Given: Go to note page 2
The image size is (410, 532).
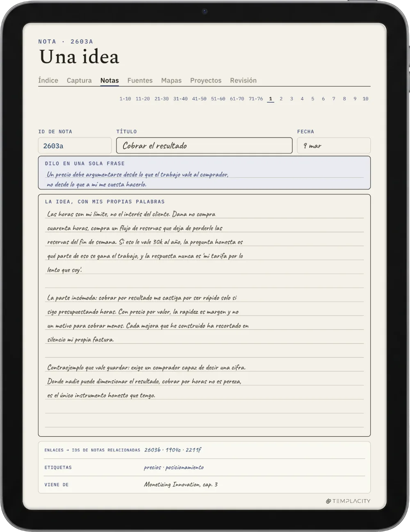Looking at the screenshot, I should tap(281, 99).
